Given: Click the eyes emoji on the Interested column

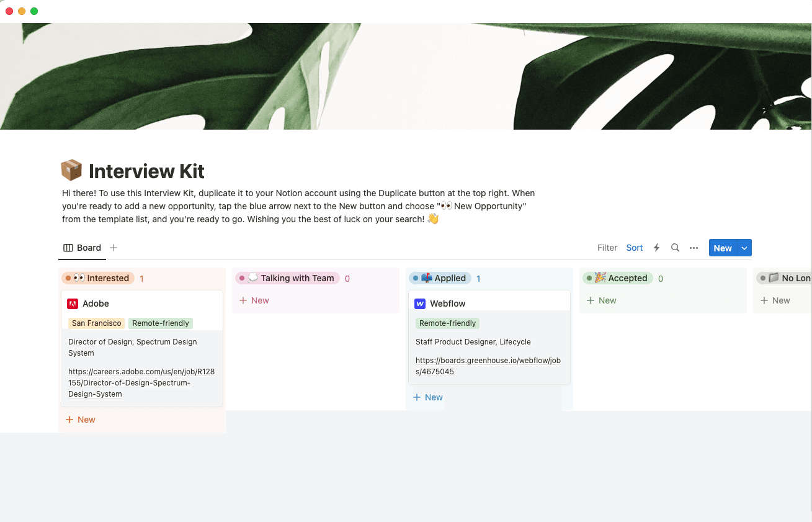Looking at the screenshot, I should click(x=79, y=278).
